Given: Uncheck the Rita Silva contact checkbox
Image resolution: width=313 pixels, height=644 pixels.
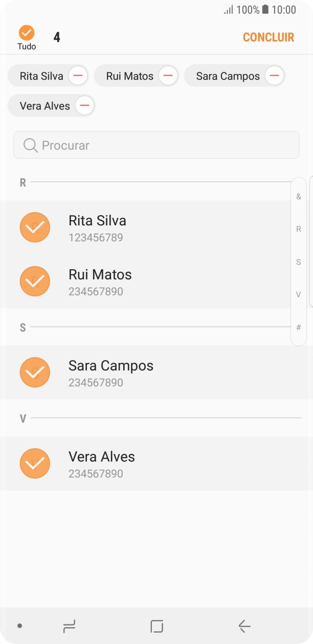Looking at the screenshot, I should pos(35,227).
